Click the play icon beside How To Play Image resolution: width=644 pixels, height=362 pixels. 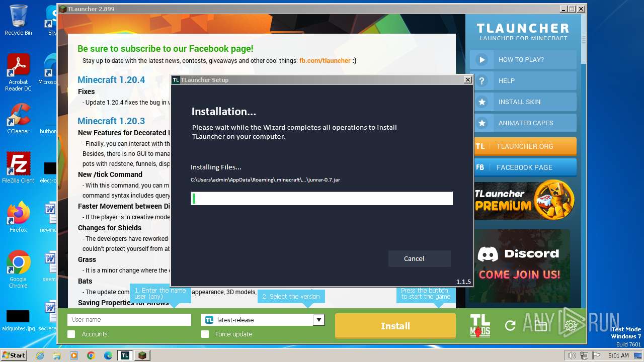tap(482, 59)
